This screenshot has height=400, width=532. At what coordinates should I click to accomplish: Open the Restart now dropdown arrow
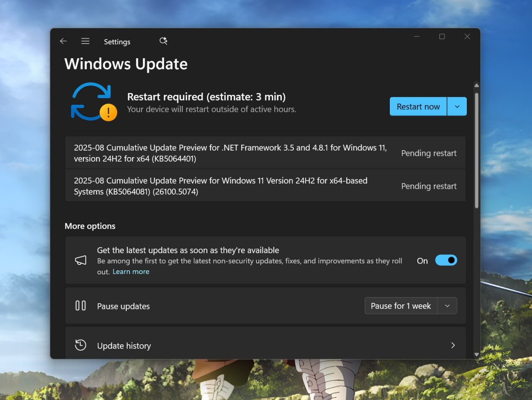[457, 106]
